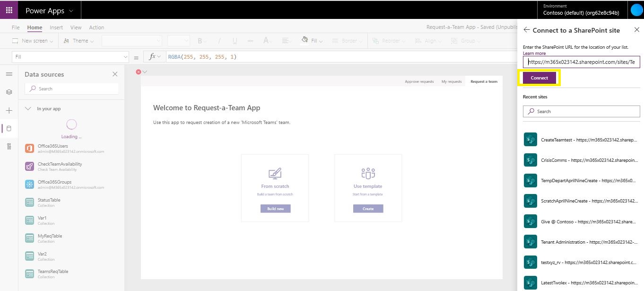This screenshot has height=291, width=644.
Task: Select the TempDepartAprilNineCreate site
Action: (x=581, y=180)
